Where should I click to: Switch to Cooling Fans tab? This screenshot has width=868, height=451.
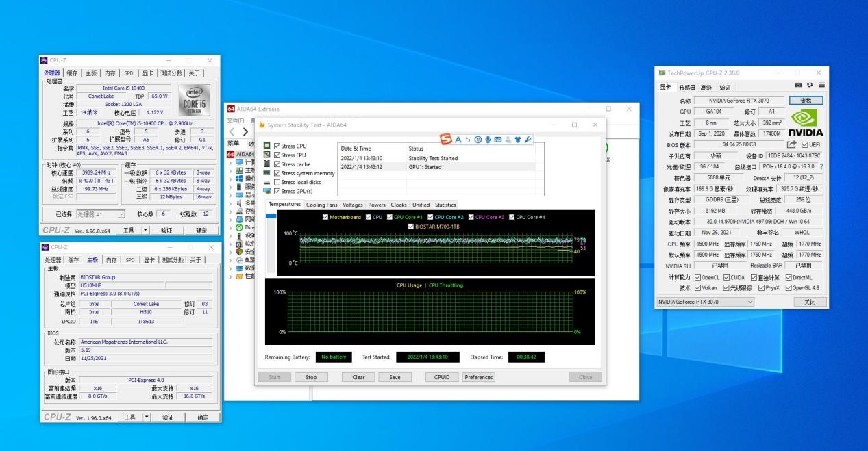(321, 205)
